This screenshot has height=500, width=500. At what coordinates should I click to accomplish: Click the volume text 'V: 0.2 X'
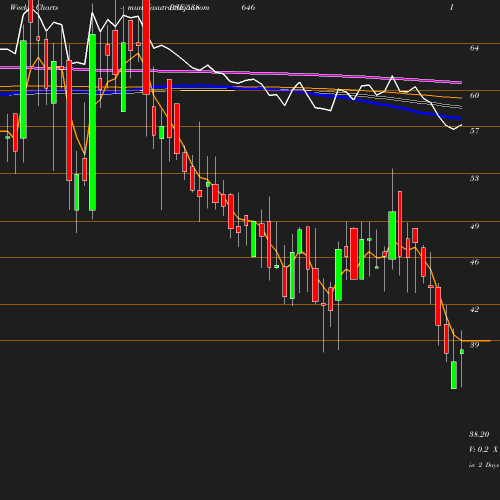point(483,449)
